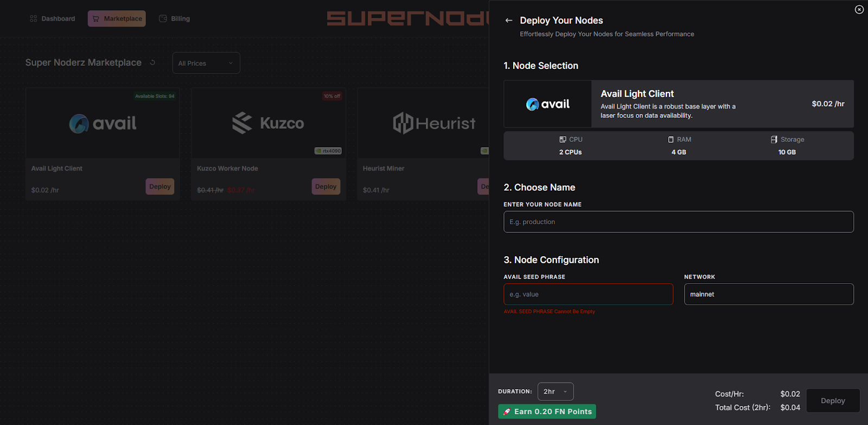The height and width of the screenshot is (425, 868).
Task: Click the seed phrase cannot be empty error
Action: [549, 312]
